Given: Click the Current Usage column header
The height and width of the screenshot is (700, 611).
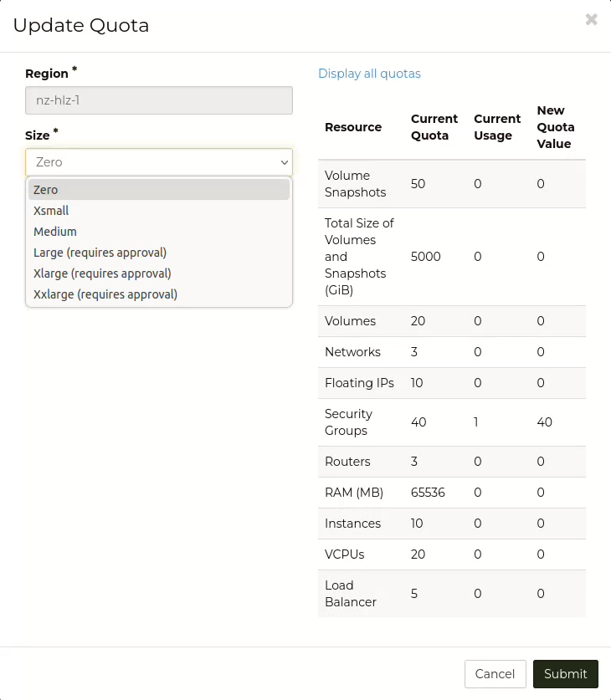Looking at the screenshot, I should (496, 127).
